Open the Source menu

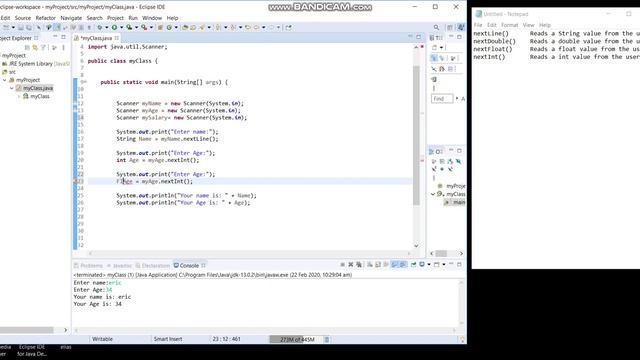[23, 18]
